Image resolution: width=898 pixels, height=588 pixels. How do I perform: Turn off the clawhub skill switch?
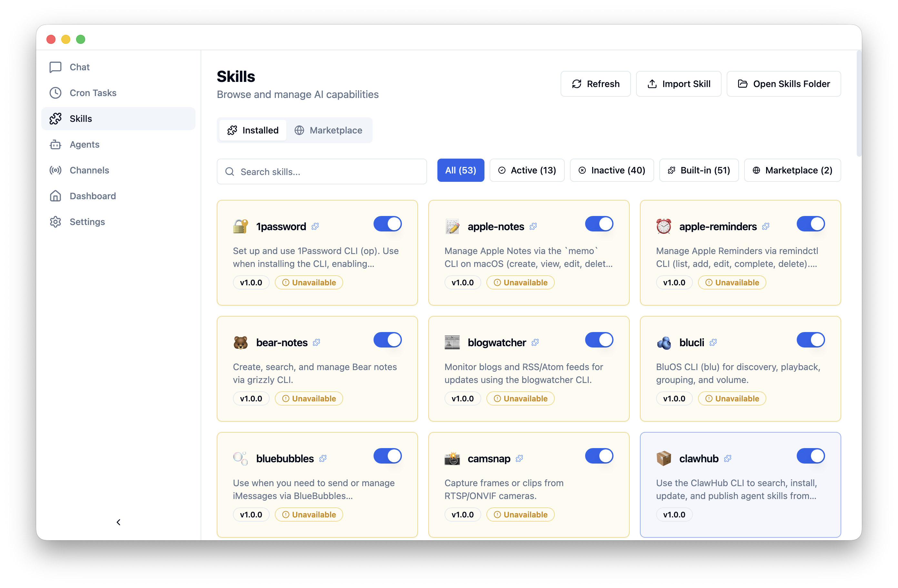[x=811, y=456]
